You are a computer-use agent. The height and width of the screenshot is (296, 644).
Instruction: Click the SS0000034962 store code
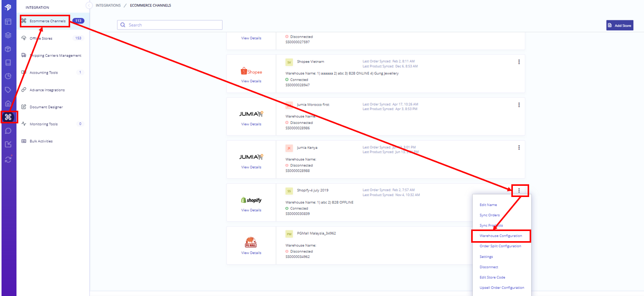pos(297,257)
